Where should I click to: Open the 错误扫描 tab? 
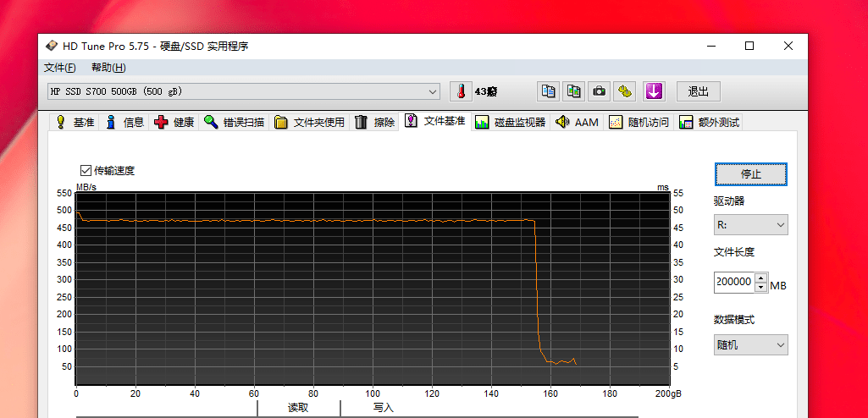[234, 122]
